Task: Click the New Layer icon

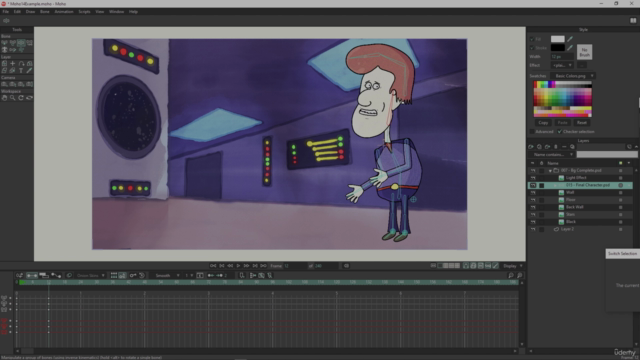Action: [531, 147]
